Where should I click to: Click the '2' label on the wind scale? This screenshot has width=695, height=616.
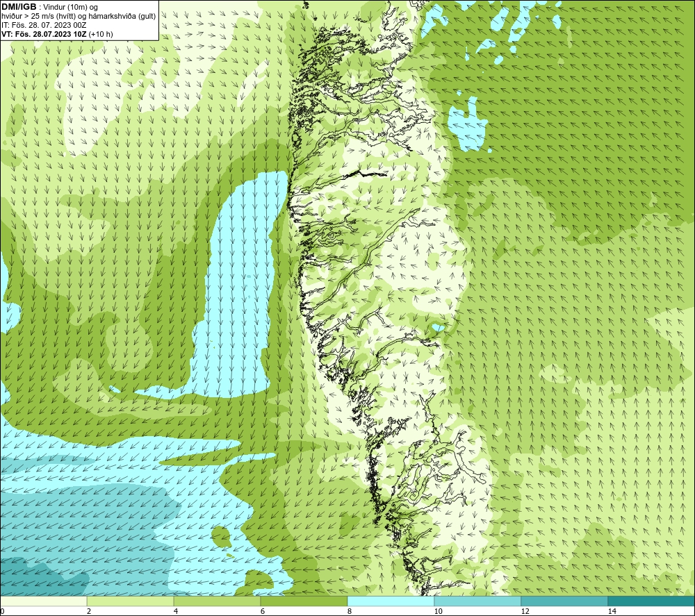coord(89,611)
